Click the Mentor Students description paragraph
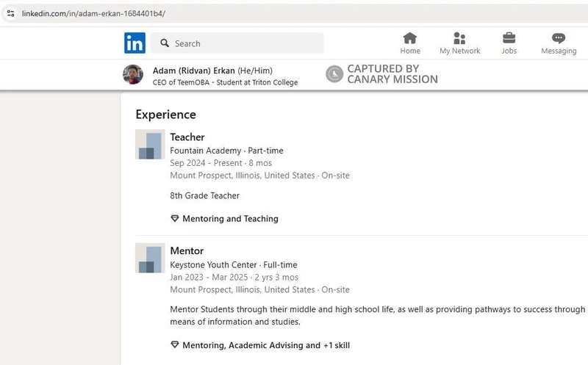588x365 pixels. tap(377, 316)
